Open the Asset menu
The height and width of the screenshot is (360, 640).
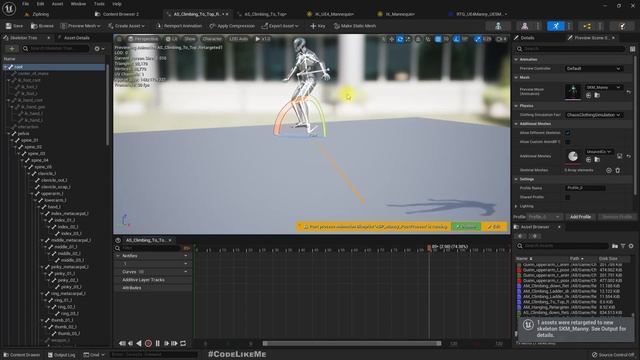57,4
